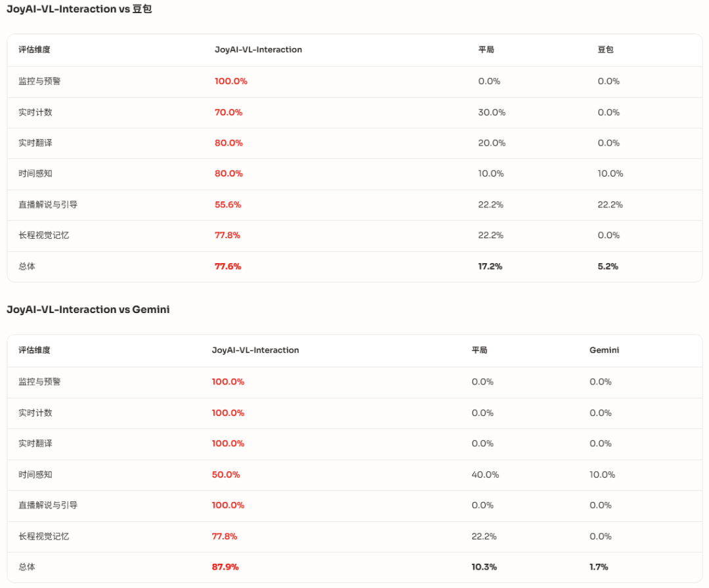
Task: Select the 1.7% Gemini overall value
Action: pyautogui.click(x=599, y=567)
